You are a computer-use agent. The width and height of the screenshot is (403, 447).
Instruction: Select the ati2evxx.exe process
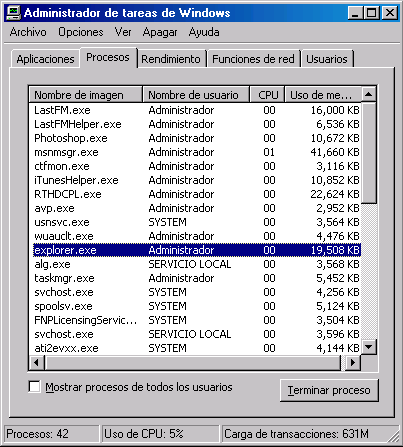[197, 348]
